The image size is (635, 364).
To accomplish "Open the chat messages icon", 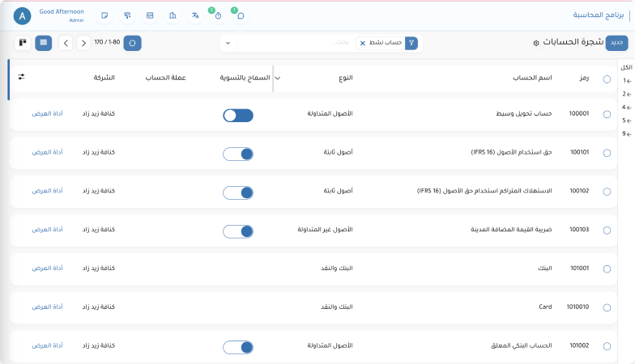I will click(x=240, y=15).
